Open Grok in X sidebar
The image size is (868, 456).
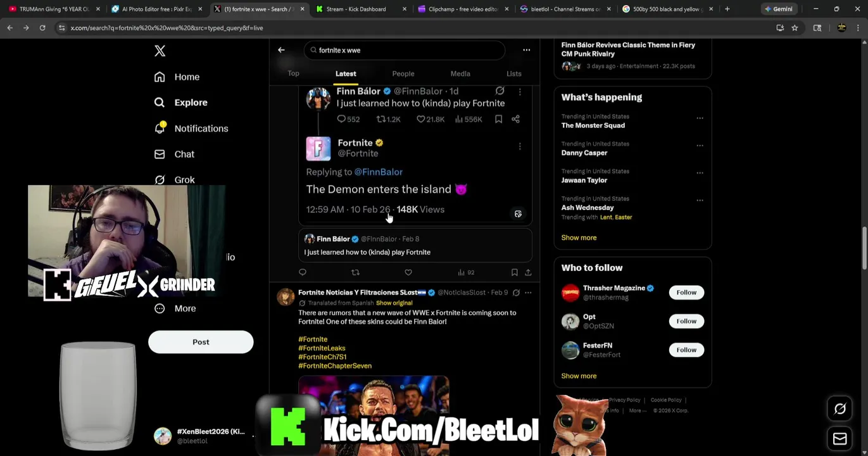click(x=175, y=180)
